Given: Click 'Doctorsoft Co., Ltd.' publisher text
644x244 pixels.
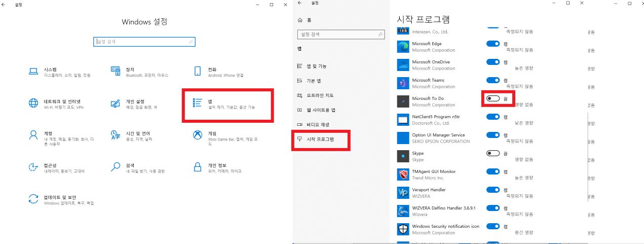Looking at the screenshot, I should coord(431,123).
